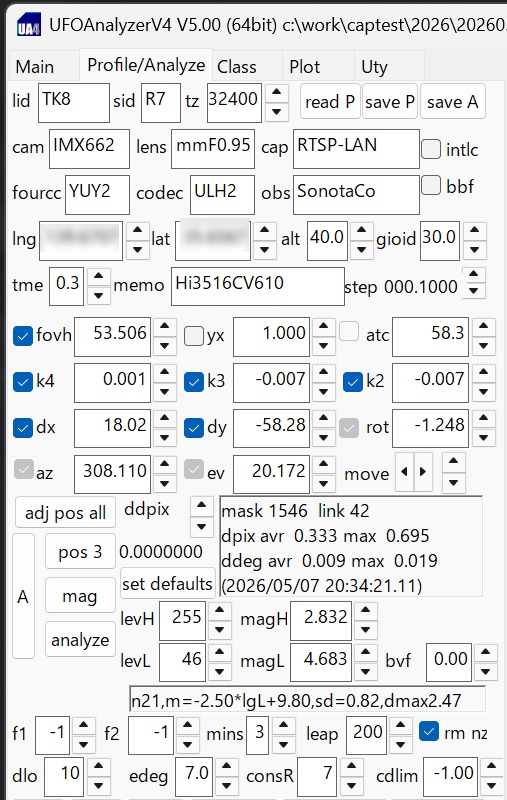Click the cam field IMX662
This screenshot has height=800, width=507.
[x=89, y=148]
